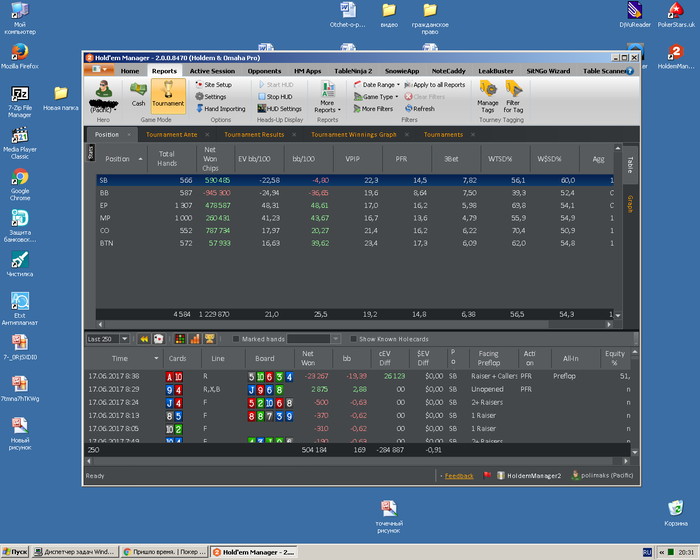
Task: Open the LeakBuster tab
Action: (x=496, y=71)
